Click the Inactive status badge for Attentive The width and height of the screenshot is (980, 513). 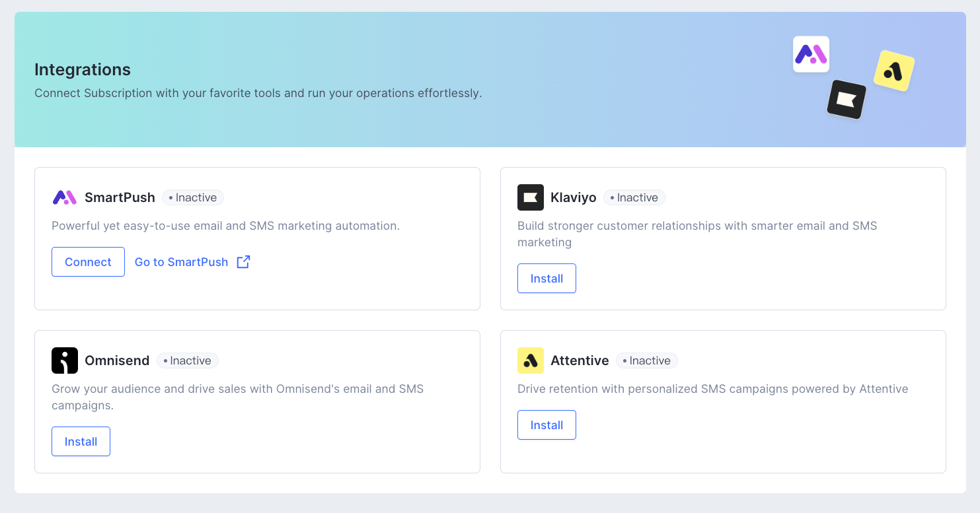tap(647, 360)
